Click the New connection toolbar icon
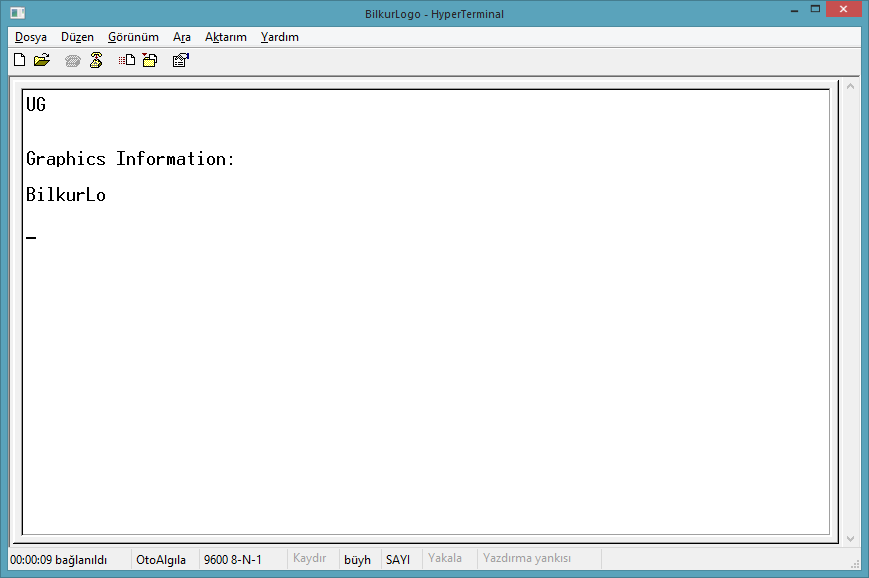The height and width of the screenshot is (578, 869). click(19, 61)
